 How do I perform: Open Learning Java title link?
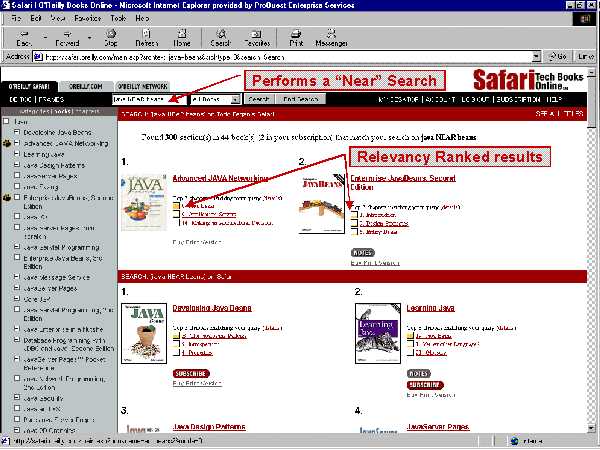(430, 308)
